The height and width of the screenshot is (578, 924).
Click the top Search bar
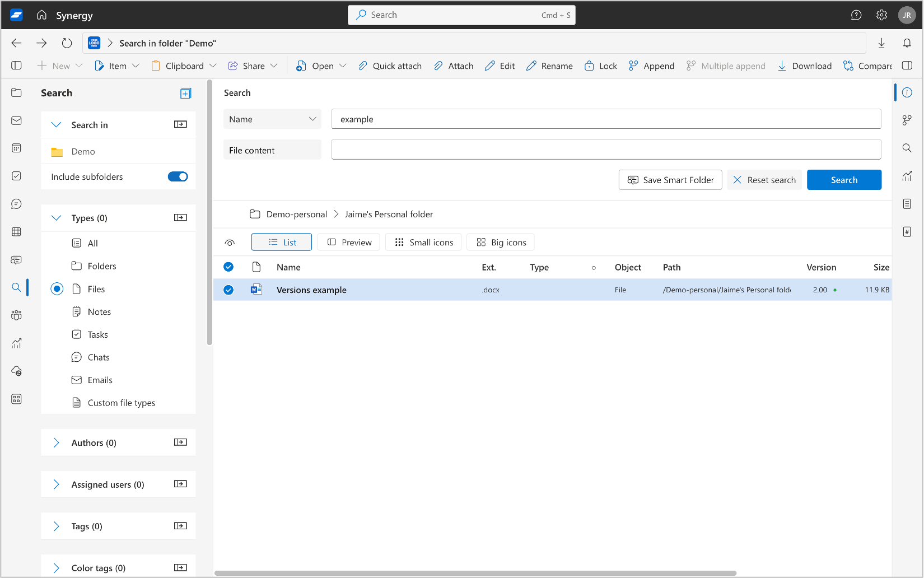click(x=461, y=15)
